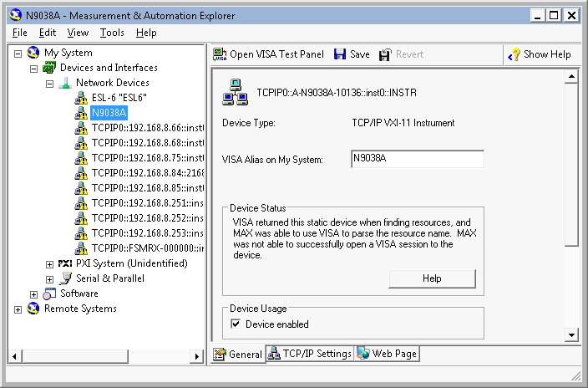Viewport: 588px width, 388px height.
Task: Click the icon beside TCPIP0::192.168.8.68
Action: pyautogui.click(x=81, y=143)
